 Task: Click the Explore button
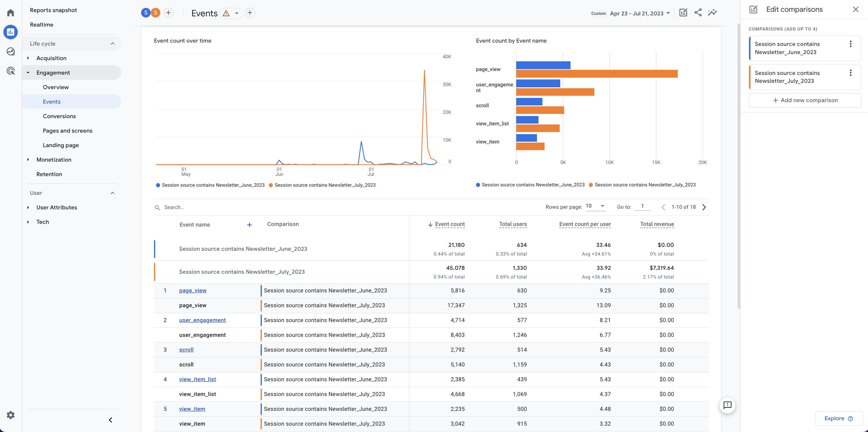[x=838, y=418]
